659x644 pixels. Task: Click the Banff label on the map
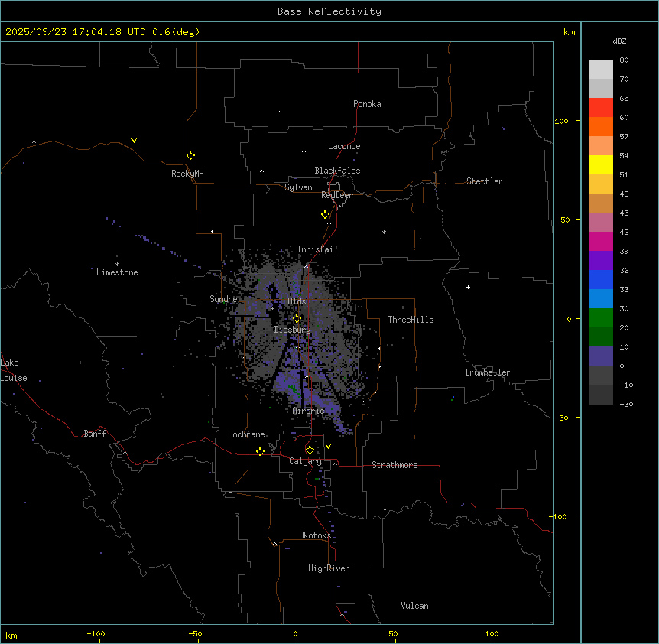point(95,434)
